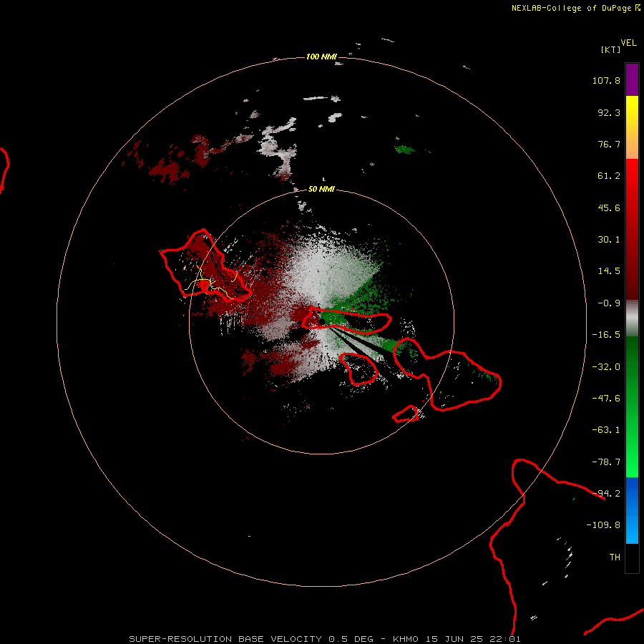Image resolution: width=644 pixels, height=644 pixels.
Task: Click the -63.1 velocity scale value
Action: coord(606,430)
